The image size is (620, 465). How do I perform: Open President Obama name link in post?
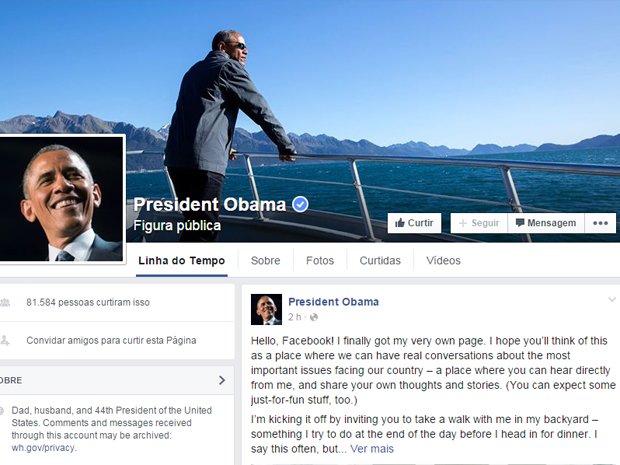point(333,302)
